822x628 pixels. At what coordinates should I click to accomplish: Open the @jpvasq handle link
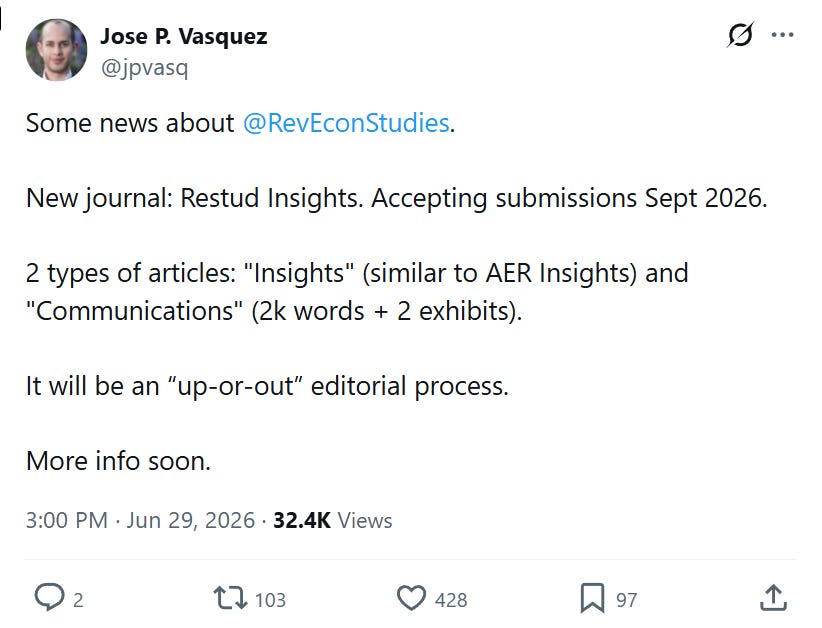point(144,68)
